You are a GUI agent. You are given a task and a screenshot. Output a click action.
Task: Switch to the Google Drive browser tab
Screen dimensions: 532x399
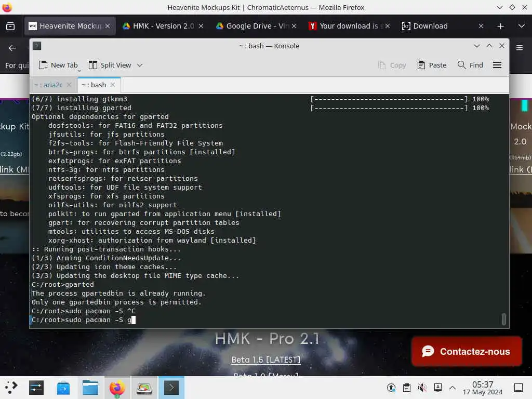pyautogui.click(x=257, y=26)
